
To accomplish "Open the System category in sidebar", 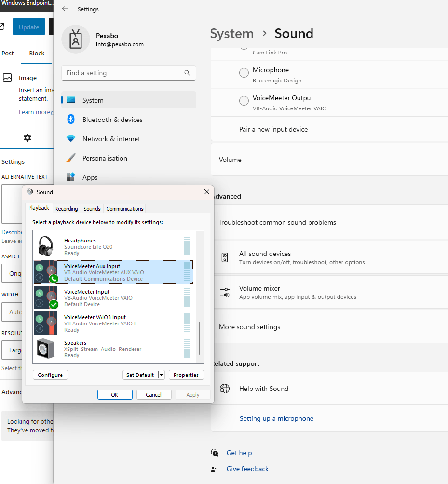I will click(x=129, y=100).
